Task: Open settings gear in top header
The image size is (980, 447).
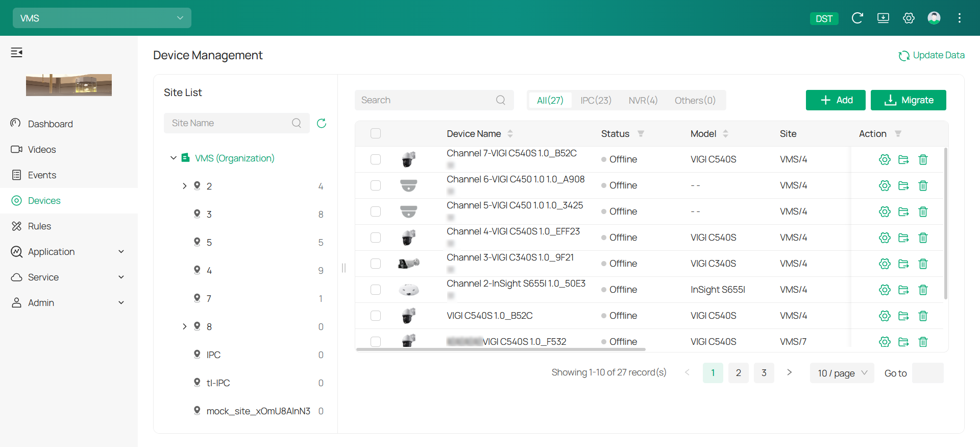Action: (x=909, y=18)
